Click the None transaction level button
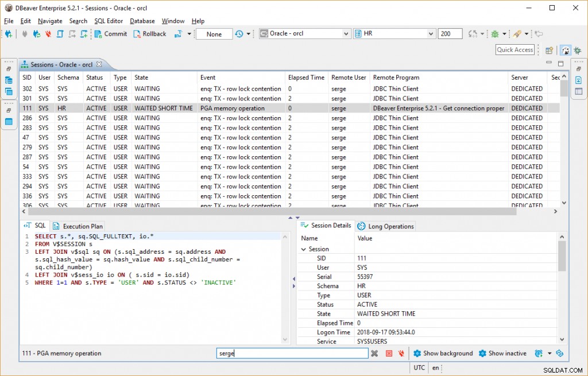Image resolution: width=588 pixels, height=376 pixels. pos(214,34)
